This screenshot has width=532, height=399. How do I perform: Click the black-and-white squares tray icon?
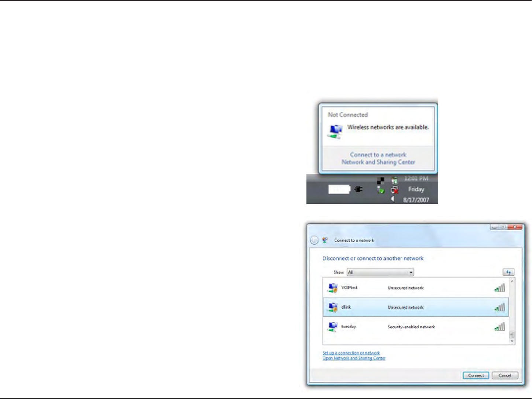click(x=380, y=180)
